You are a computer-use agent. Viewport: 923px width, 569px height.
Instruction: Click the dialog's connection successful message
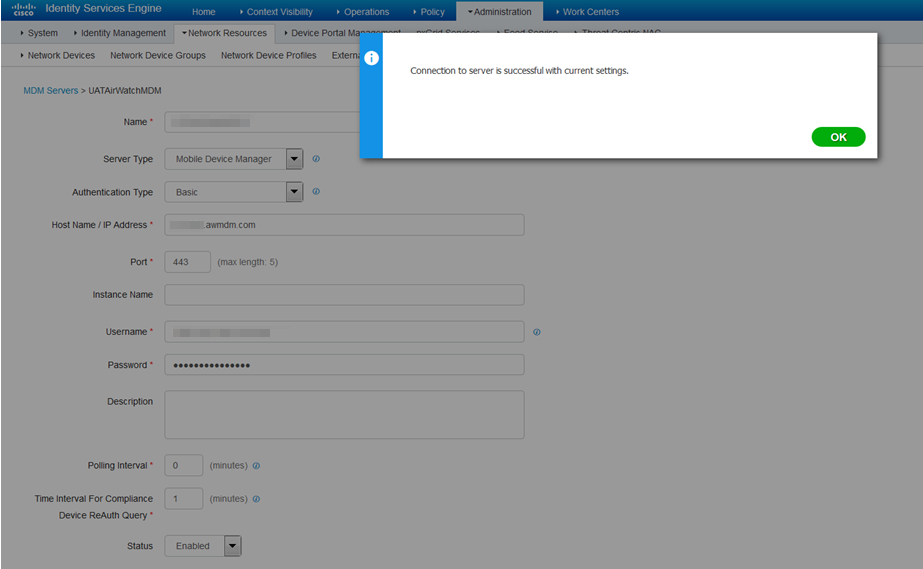(x=519, y=71)
